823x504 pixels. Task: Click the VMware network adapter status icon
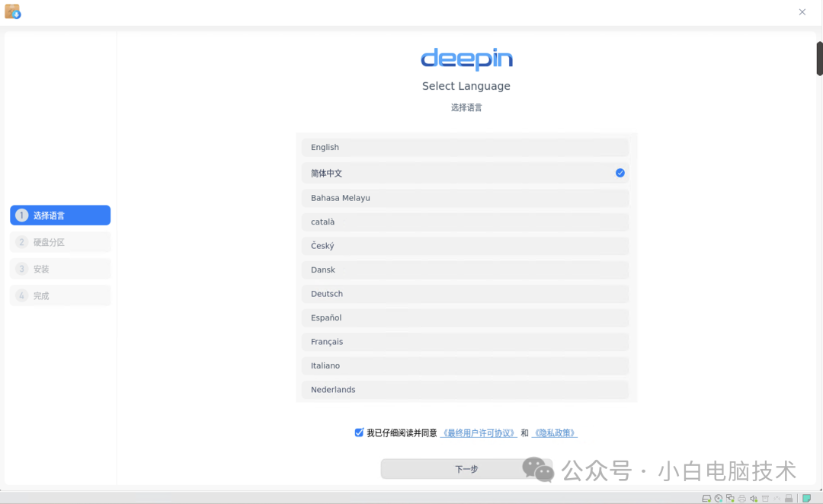730,498
